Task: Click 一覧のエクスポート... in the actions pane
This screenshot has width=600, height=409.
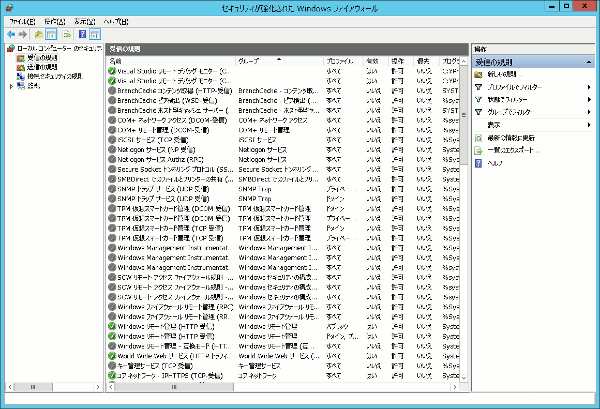Action: click(x=513, y=150)
